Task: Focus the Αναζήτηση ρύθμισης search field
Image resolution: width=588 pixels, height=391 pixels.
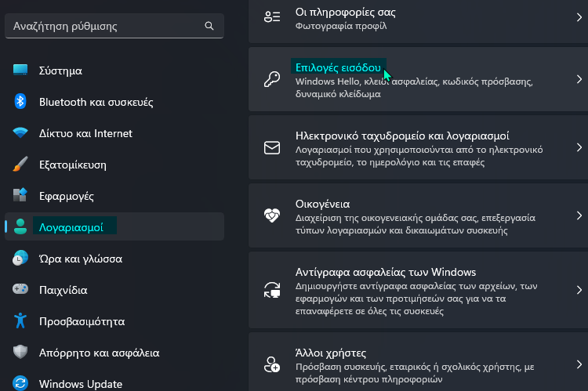Action: (114, 26)
